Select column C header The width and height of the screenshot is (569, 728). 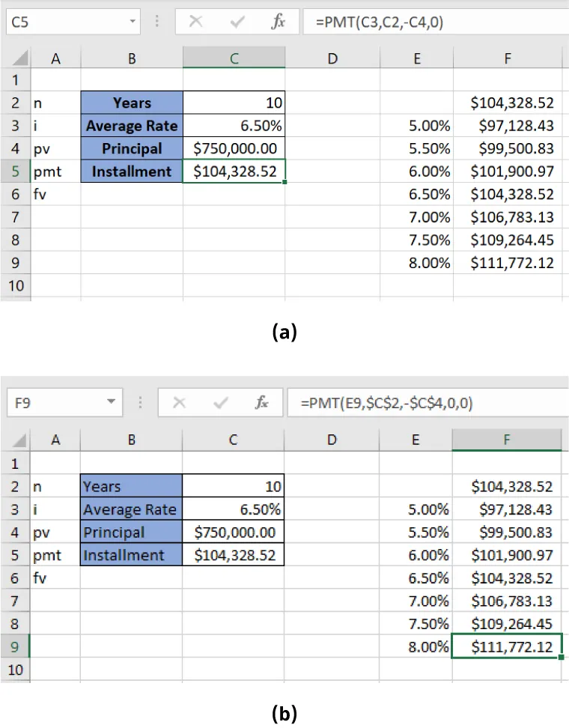tap(234, 57)
